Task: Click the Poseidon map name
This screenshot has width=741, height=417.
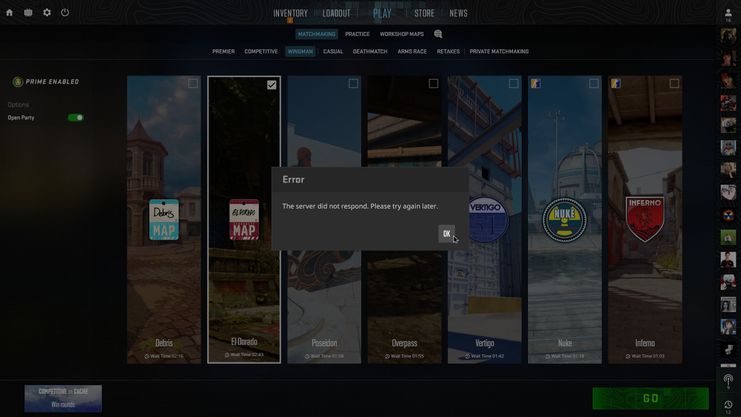Action: pyautogui.click(x=324, y=343)
